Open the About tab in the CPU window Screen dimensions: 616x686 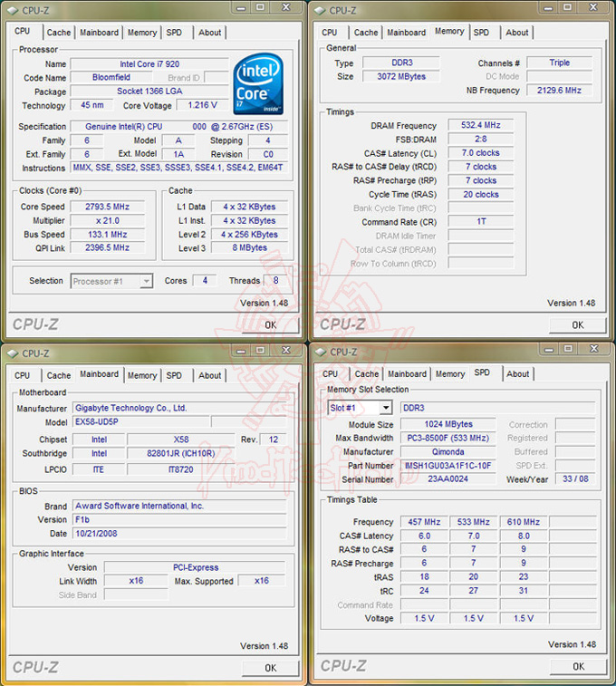(210, 33)
